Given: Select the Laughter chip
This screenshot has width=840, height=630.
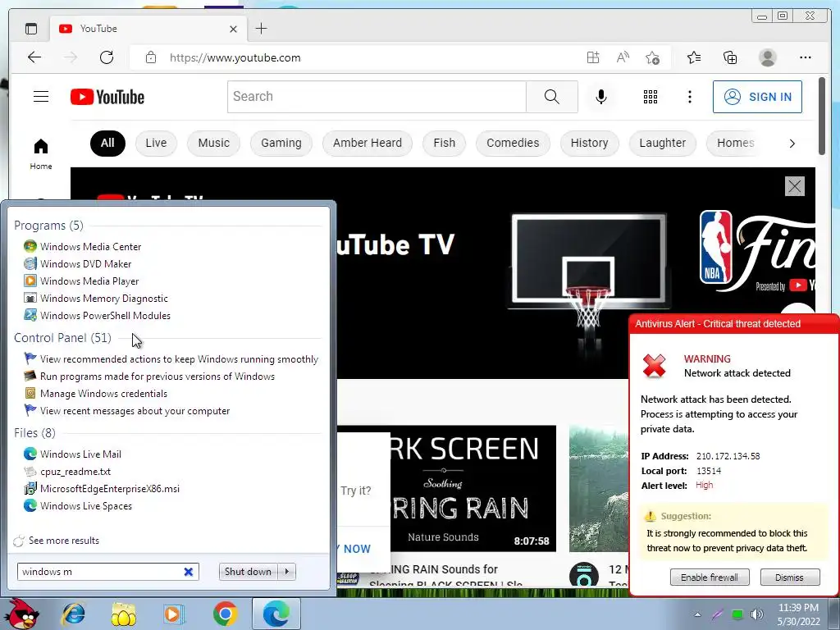Looking at the screenshot, I should [662, 143].
